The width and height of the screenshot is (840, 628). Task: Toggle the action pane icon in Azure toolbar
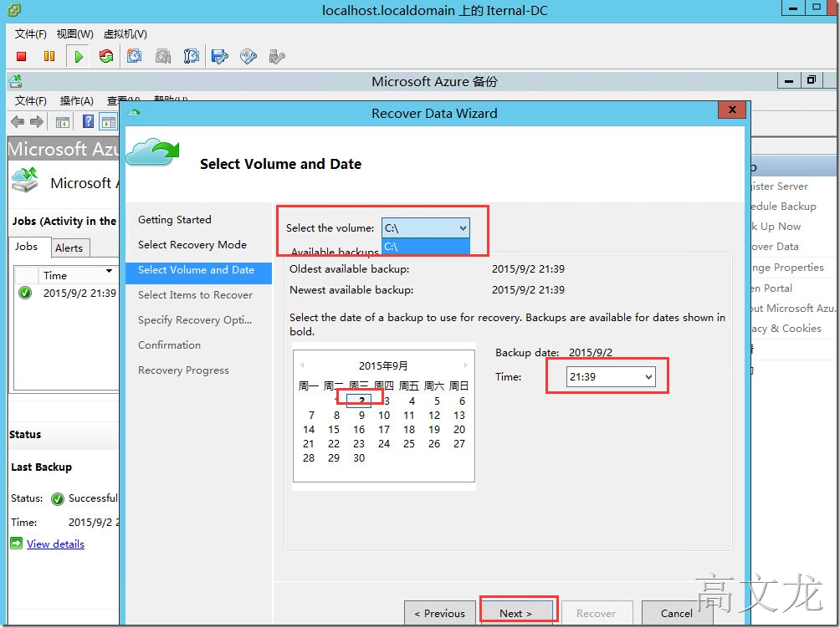coord(108,123)
